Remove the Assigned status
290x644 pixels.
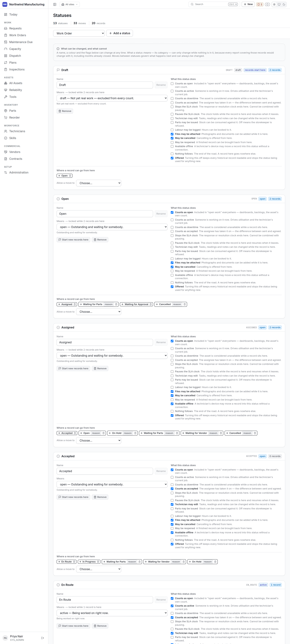(100, 368)
